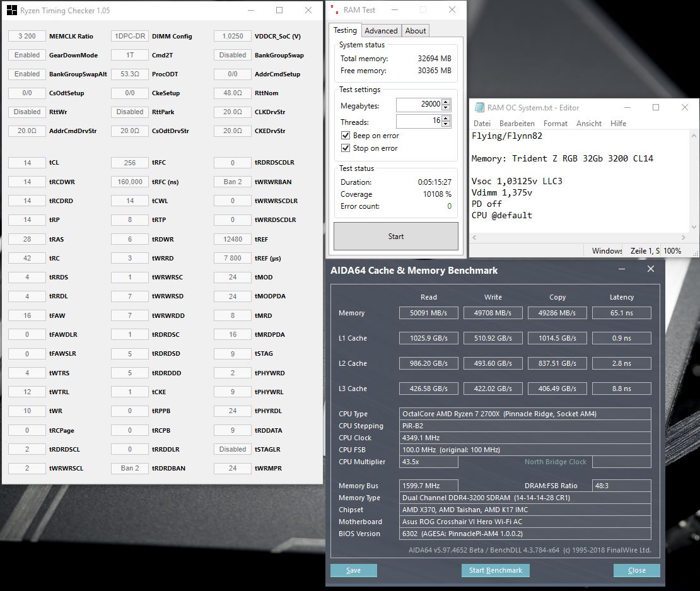Click the Memory Read value 50091 MB/s

(429, 313)
